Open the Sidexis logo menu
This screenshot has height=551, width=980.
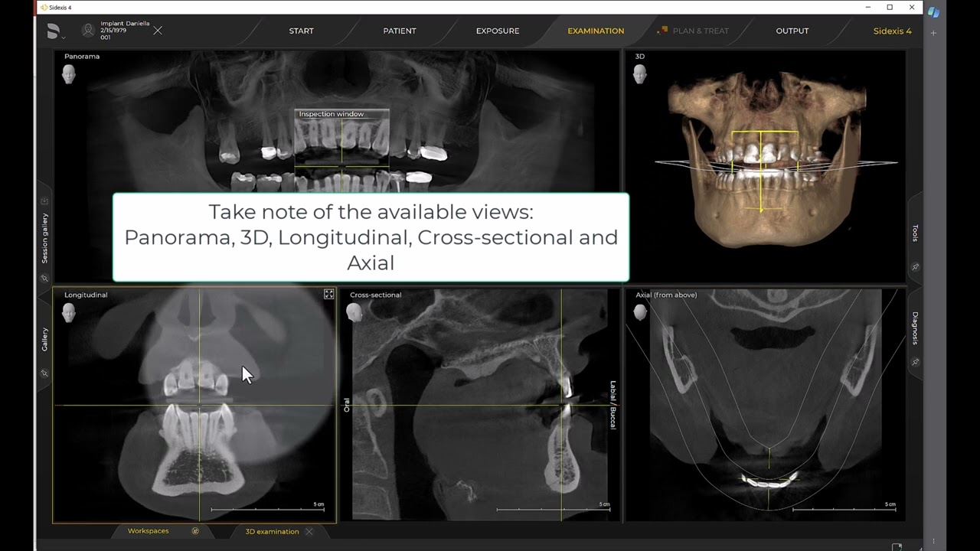54,31
